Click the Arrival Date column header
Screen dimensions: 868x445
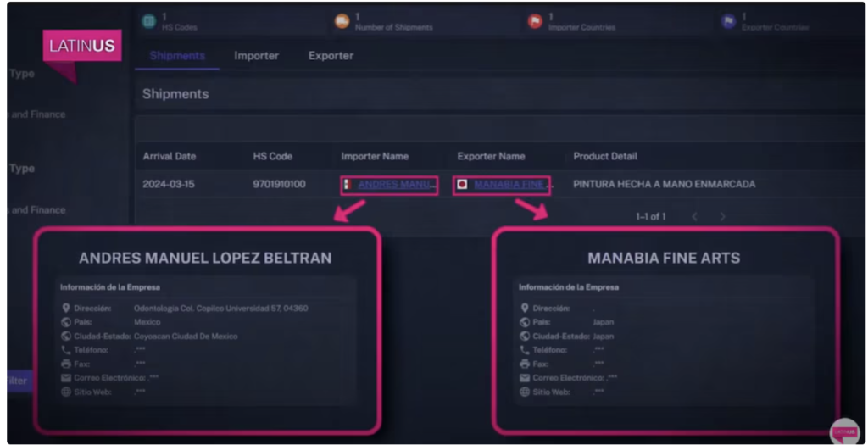(x=169, y=156)
